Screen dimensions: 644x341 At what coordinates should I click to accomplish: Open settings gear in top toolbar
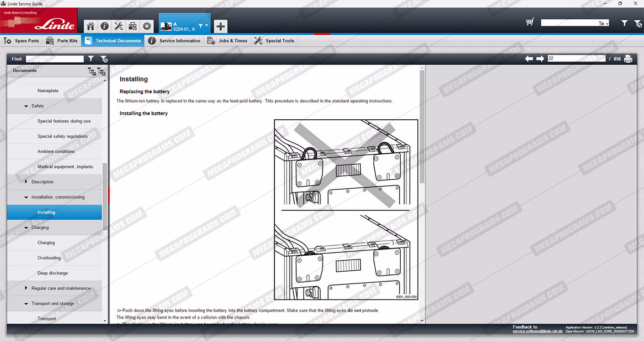(x=147, y=26)
